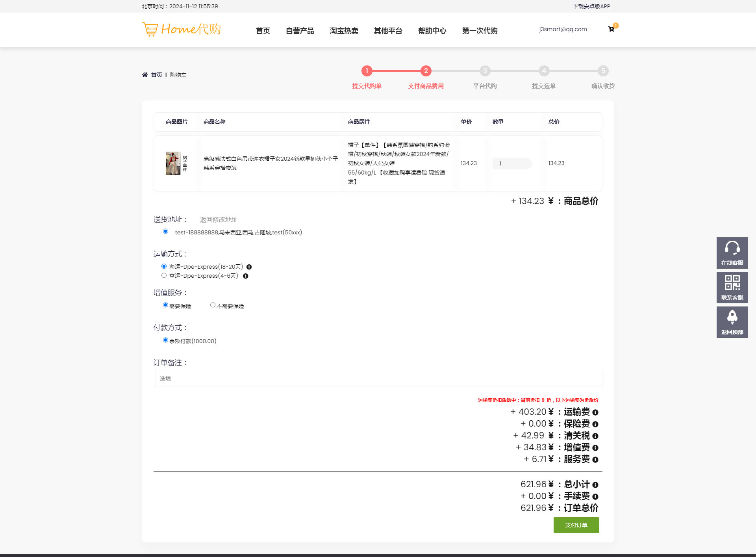This screenshot has height=557, width=756.
Task: Select 不需要保险 insurance option
Action: (x=213, y=305)
